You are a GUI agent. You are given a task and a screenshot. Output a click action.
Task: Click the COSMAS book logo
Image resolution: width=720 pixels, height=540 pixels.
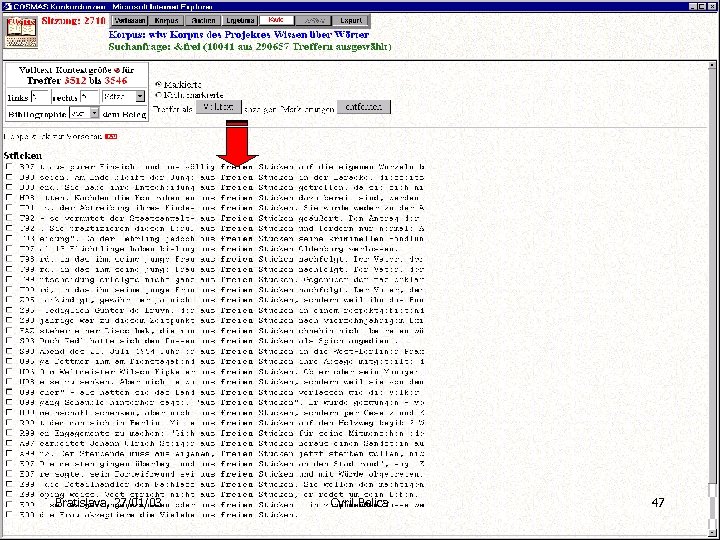point(22,32)
